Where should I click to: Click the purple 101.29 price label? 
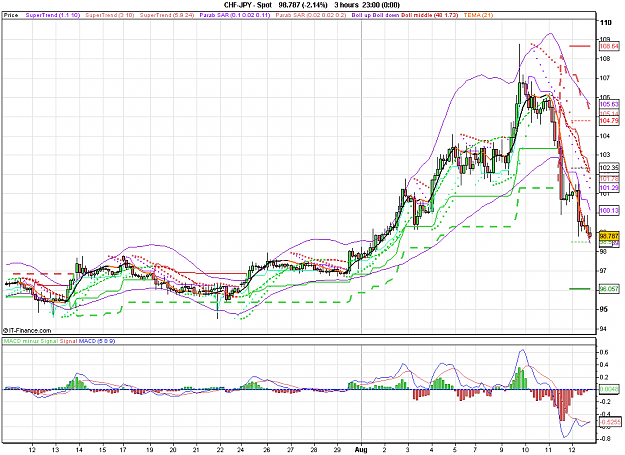(609, 187)
